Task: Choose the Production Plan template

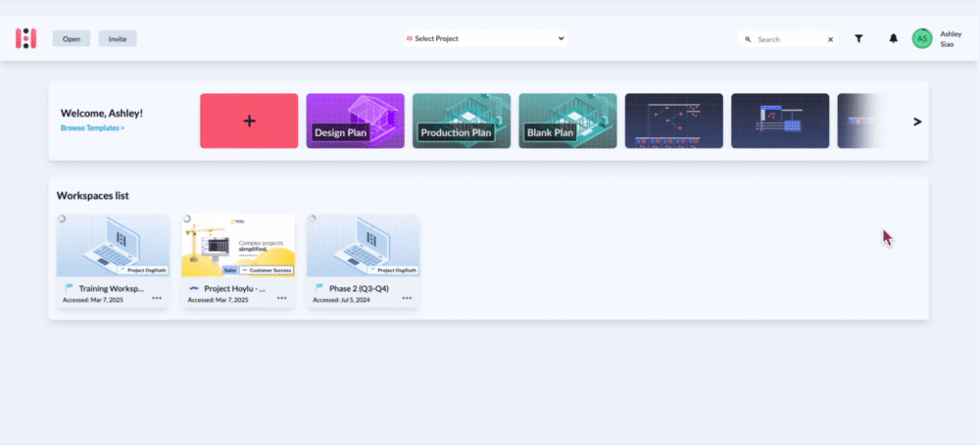Action: 462,121
